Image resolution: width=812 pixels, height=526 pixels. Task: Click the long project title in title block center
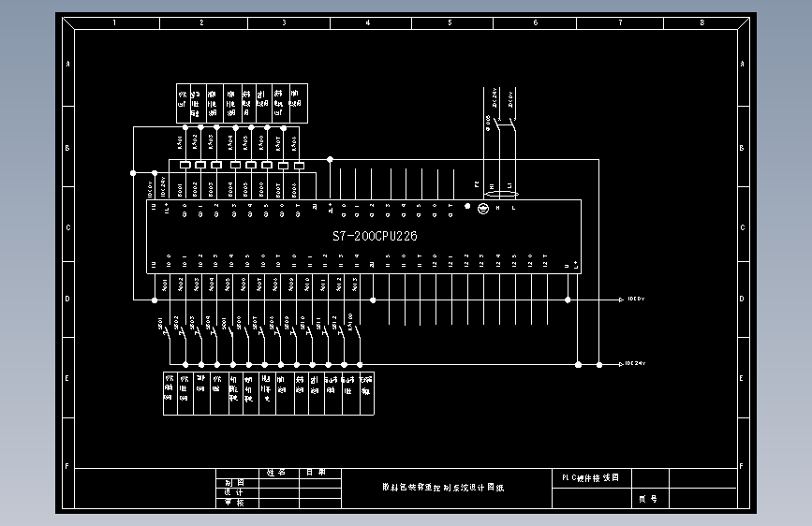point(443,488)
